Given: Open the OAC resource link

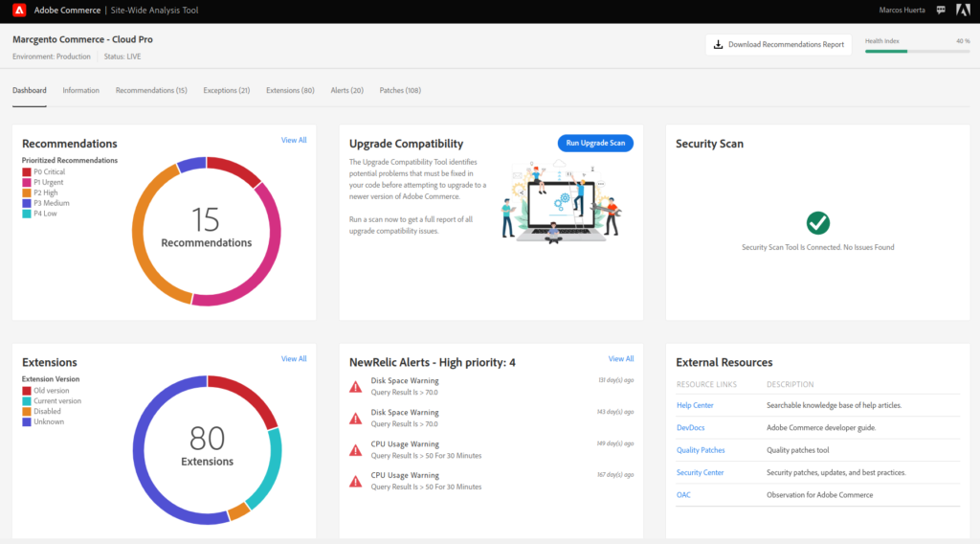Looking at the screenshot, I should click(x=683, y=495).
